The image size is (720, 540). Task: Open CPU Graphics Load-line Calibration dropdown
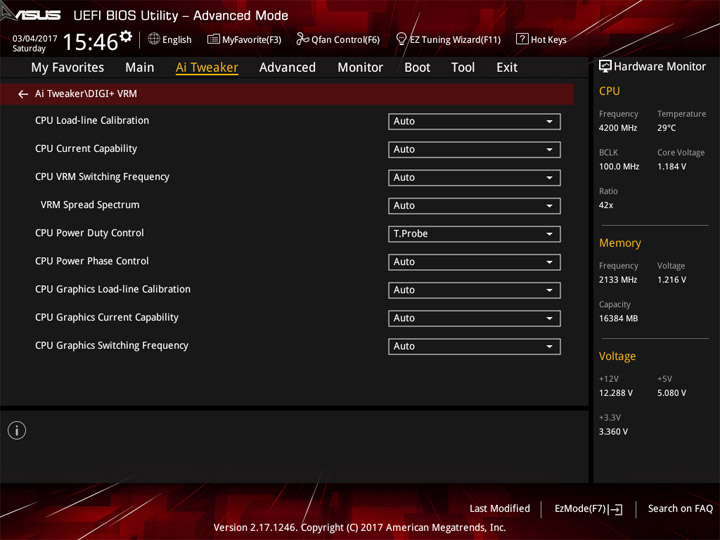(474, 290)
